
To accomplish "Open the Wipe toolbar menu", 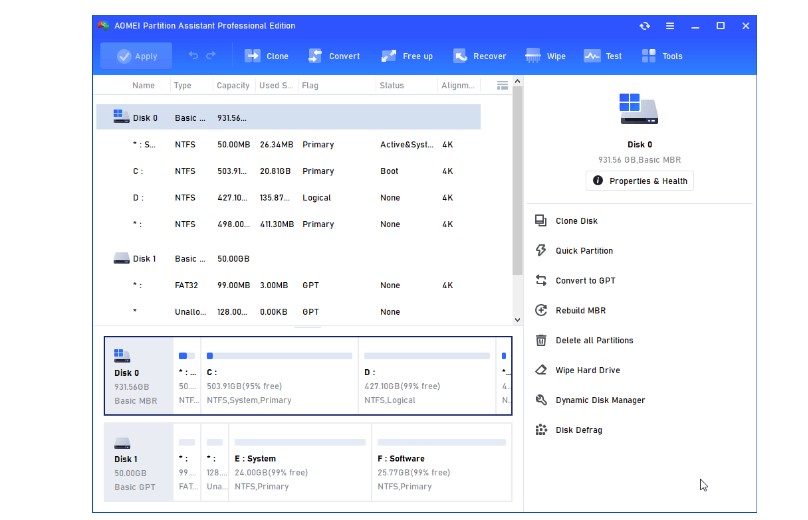I will 545,56.
